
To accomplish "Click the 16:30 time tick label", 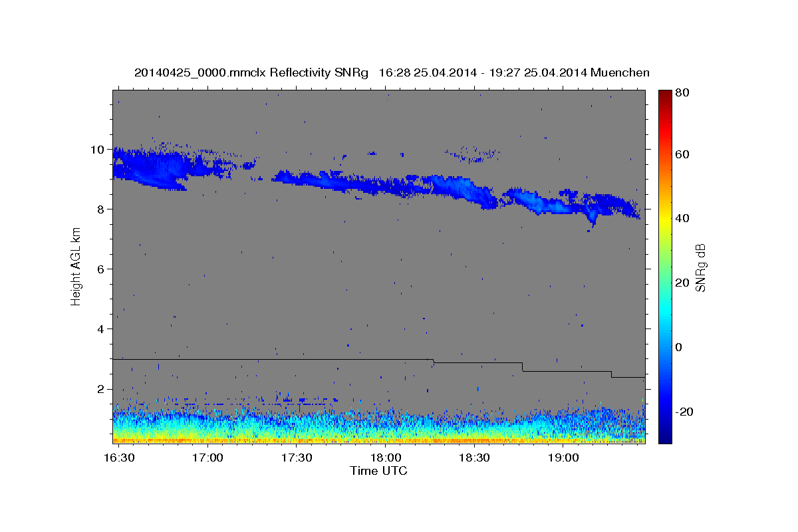I will pos(120,458).
